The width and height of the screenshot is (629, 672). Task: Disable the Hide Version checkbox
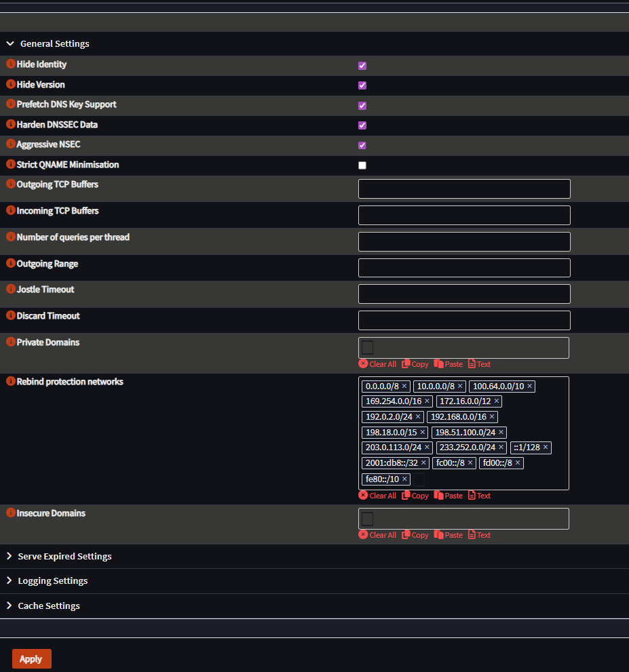362,85
